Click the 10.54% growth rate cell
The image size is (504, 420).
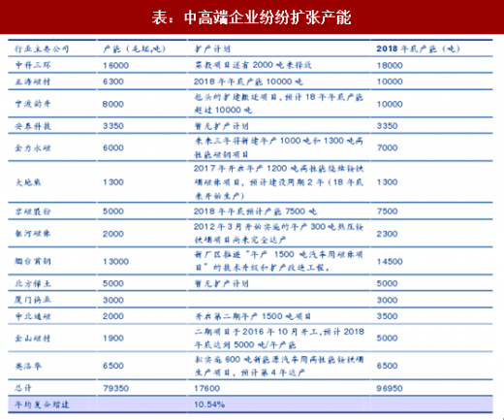tap(209, 404)
